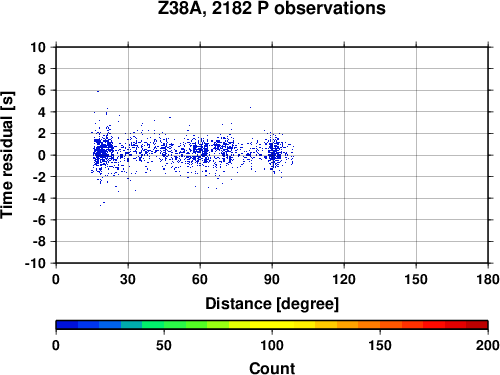Image resolution: width=500 pixels, height=375 pixels.
Task: Click the outlier point near 6 seconds residual
Action: (98, 91)
